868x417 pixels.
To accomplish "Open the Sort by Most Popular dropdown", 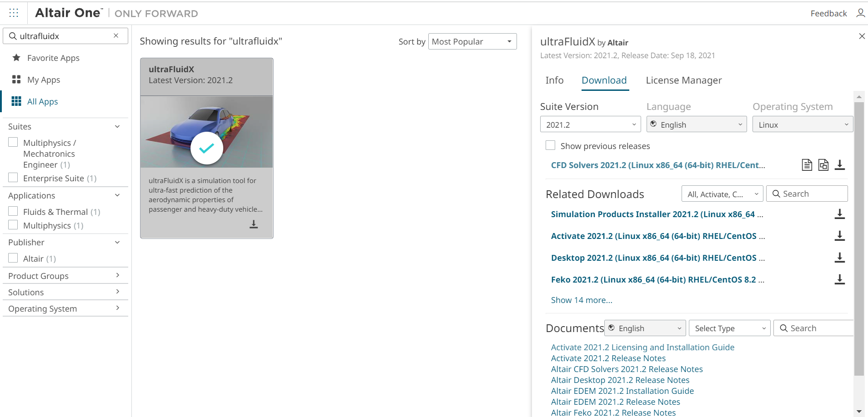I will pyautogui.click(x=472, y=41).
